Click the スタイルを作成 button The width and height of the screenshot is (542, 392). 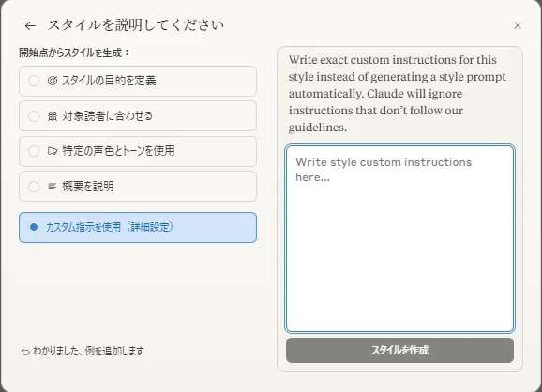tap(399, 350)
